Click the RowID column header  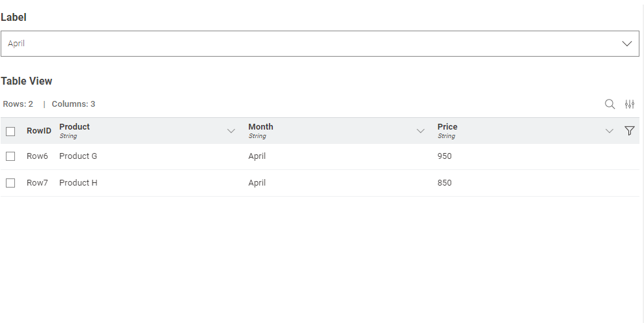tap(39, 131)
